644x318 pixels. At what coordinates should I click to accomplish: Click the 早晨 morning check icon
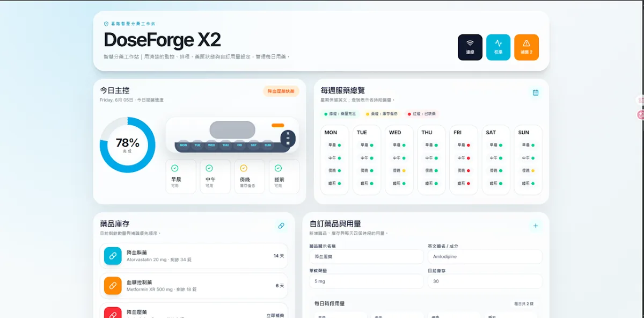[175, 168]
